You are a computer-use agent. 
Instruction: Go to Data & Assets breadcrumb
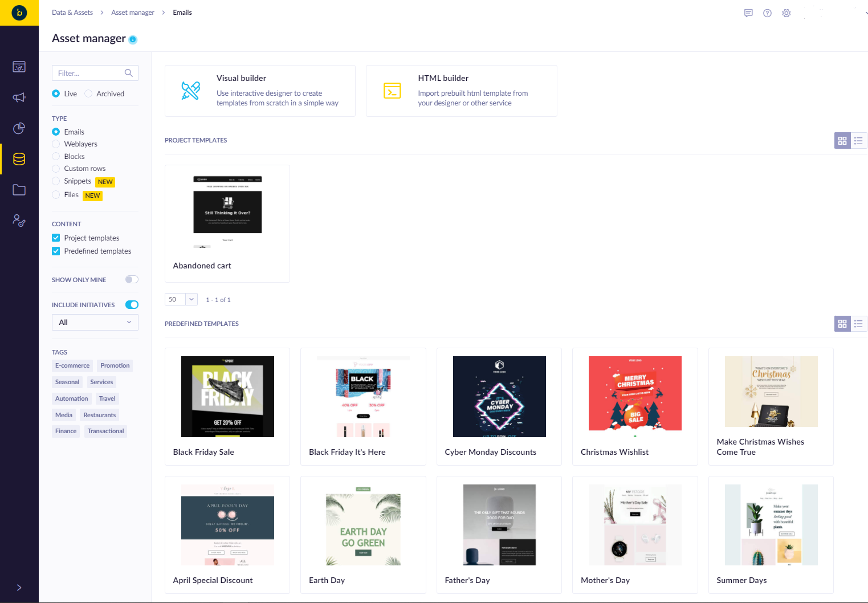[72, 12]
